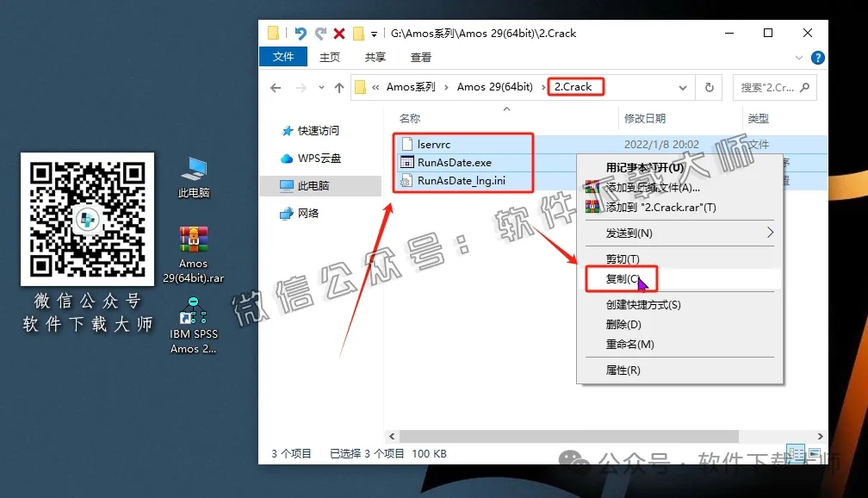Click the sort chevron above the 名称 column
The image size is (868, 498).
tap(506, 110)
